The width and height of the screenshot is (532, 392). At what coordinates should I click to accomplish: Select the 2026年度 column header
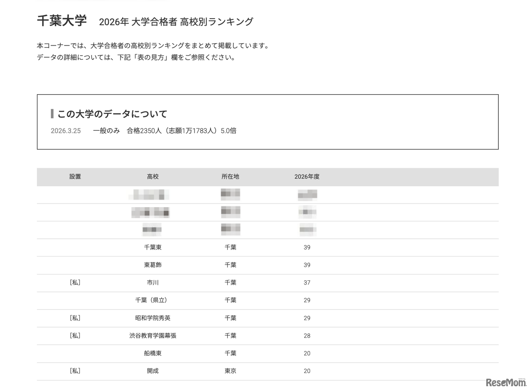307,176
